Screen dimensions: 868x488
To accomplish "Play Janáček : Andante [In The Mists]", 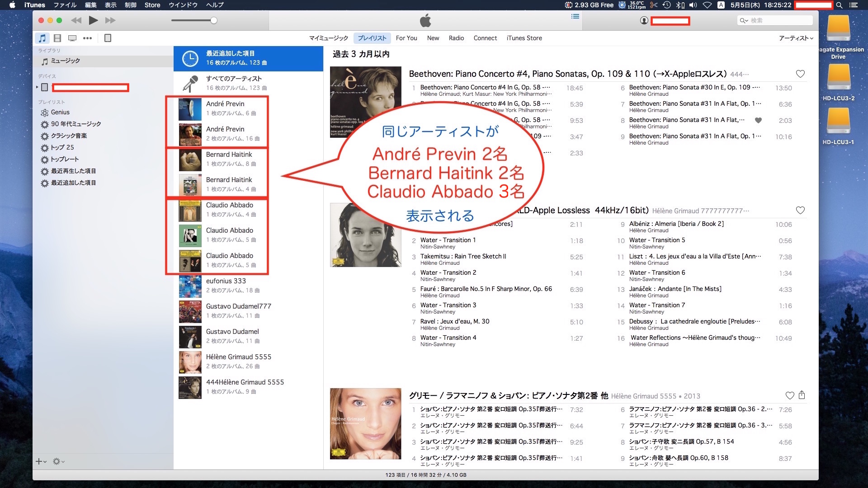I will [705, 292].
